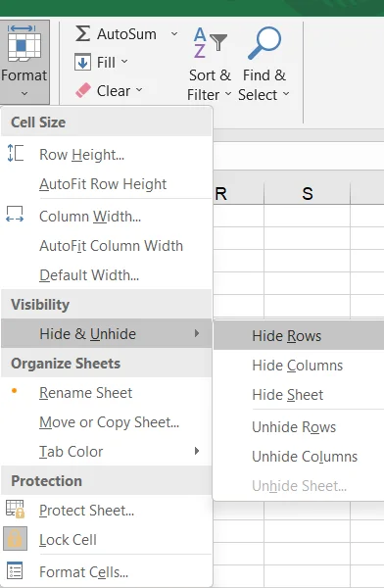Expand the Tab Color submenu arrow
This screenshot has height=588, width=384.
(x=197, y=451)
